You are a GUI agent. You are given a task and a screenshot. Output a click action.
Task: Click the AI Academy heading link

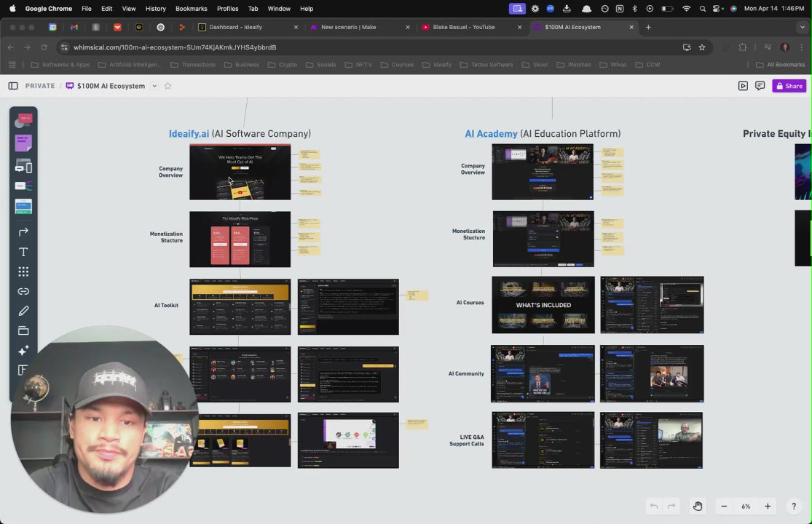coord(491,133)
